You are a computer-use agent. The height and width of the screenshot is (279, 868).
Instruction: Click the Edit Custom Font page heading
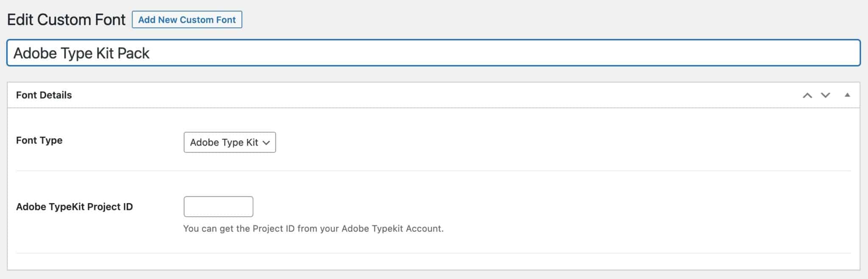66,20
